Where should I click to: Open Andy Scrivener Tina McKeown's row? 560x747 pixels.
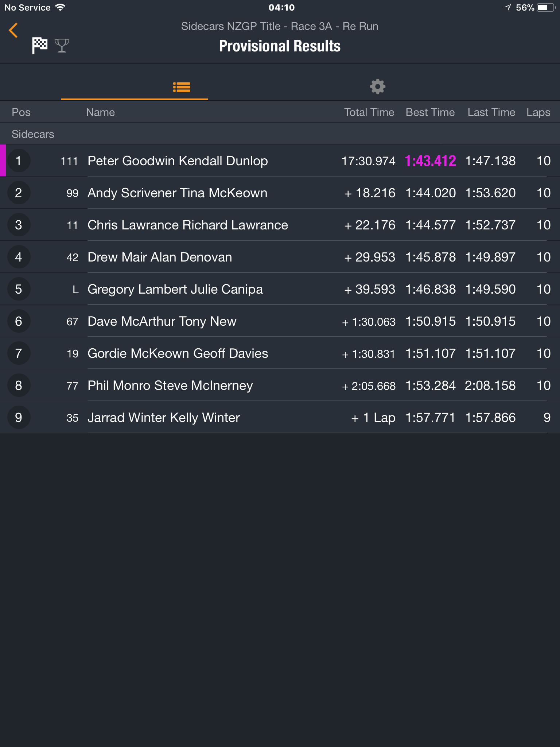pos(280,193)
